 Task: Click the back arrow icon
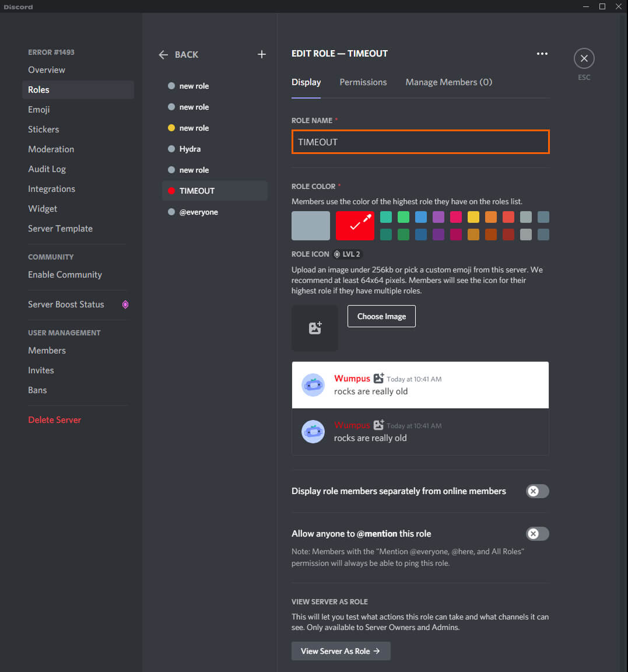(163, 54)
